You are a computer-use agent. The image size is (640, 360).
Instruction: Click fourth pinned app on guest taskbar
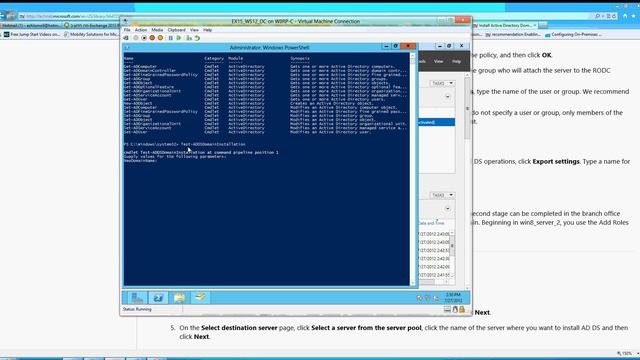(200, 298)
